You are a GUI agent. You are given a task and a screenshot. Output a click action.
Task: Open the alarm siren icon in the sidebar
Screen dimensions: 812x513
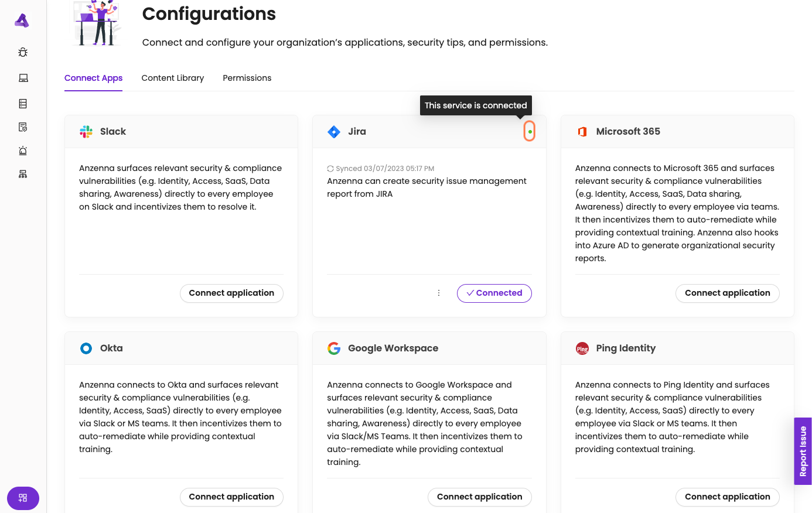coord(23,151)
